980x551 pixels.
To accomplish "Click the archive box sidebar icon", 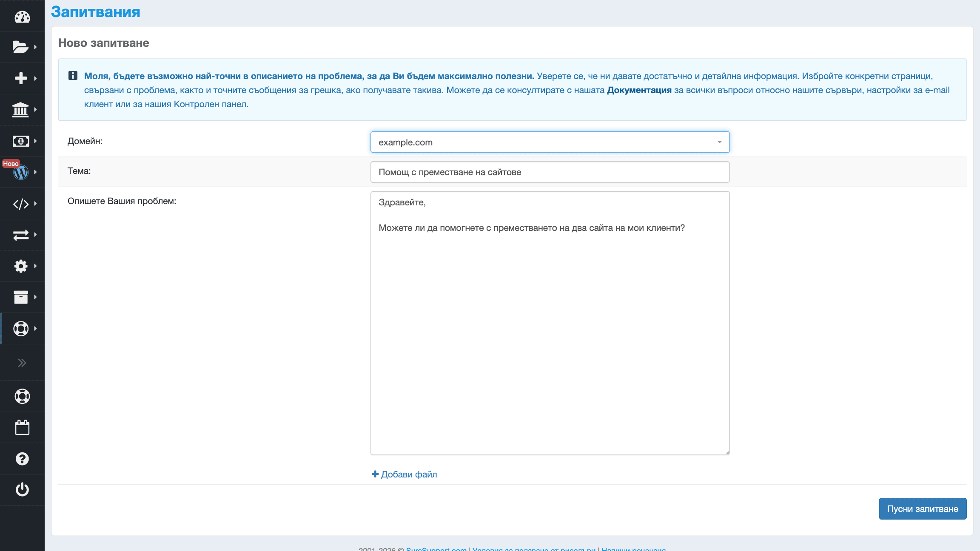I will pyautogui.click(x=21, y=297).
